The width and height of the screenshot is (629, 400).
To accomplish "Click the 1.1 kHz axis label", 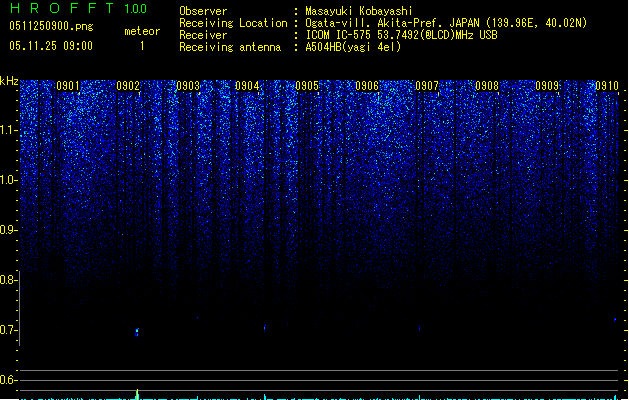I will 8,130.
